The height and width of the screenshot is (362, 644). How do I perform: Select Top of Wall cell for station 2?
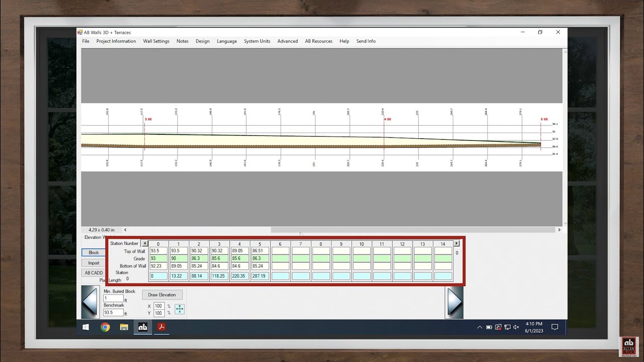pyautogui.click(x=199, y=251)
